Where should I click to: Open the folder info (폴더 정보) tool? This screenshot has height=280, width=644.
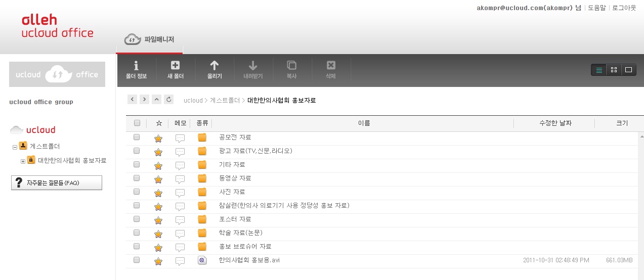(136, 70)
